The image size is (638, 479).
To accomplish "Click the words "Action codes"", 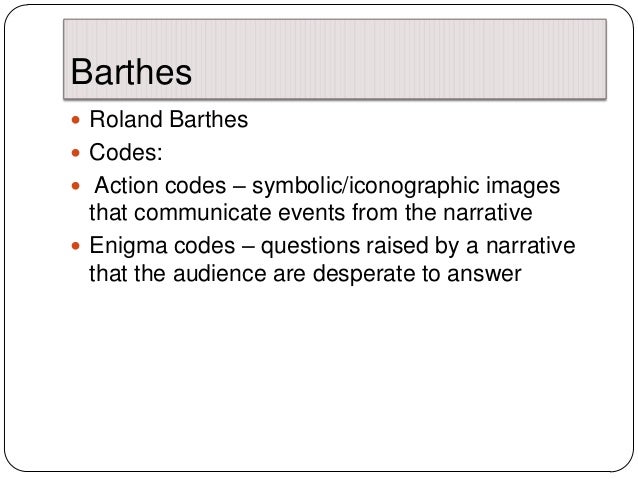I will pyautogui.click(x=160, y=186).
